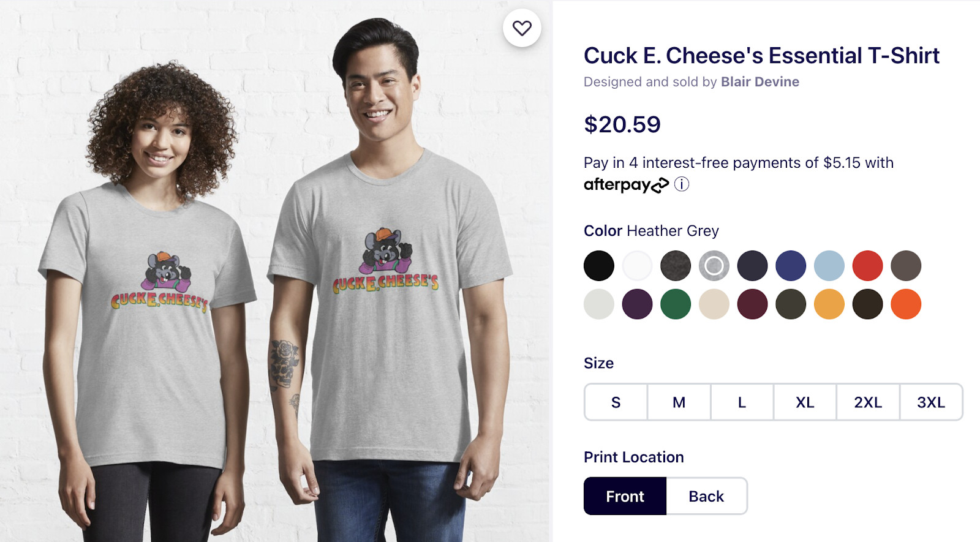980x542 pixels.
Task: Pick the orange color swatch
Action: [x=906, y=304]
